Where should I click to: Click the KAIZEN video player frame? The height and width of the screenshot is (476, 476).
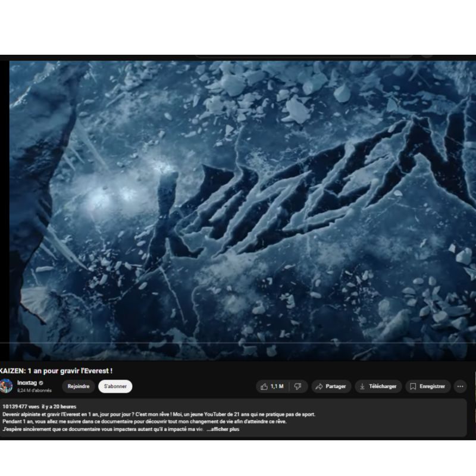coord(243,211)
